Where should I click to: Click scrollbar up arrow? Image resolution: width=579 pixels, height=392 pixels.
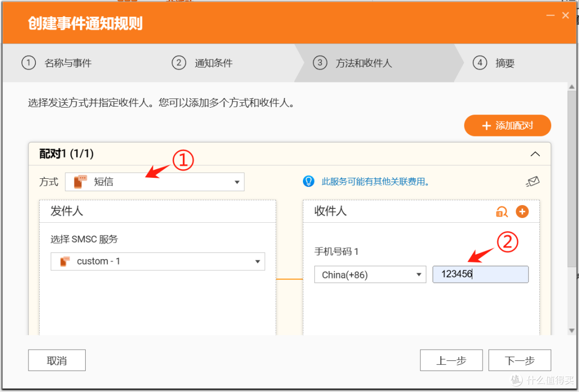click(571, 87)
